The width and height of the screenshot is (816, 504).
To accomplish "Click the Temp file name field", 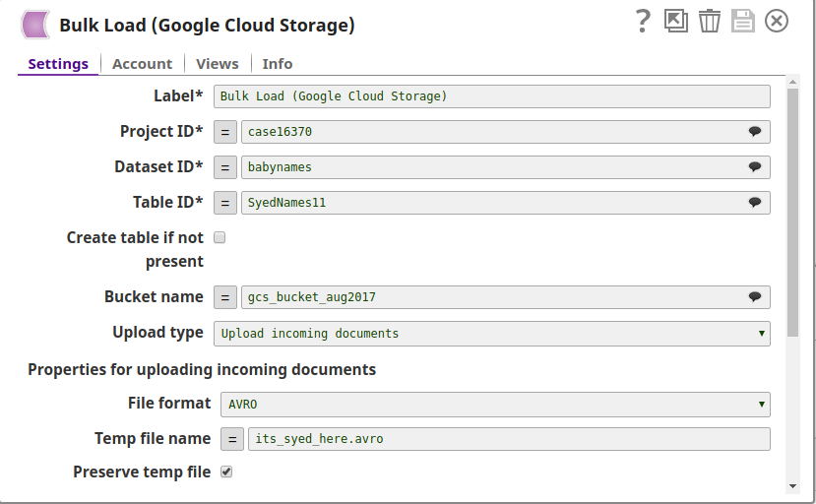I will 509,439.
